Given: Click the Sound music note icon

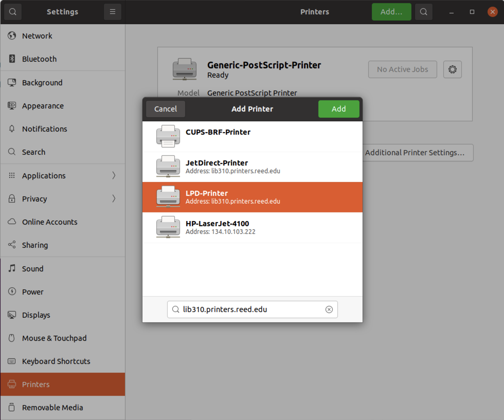Looking at the screenshot, I should (x=12, y=268).
